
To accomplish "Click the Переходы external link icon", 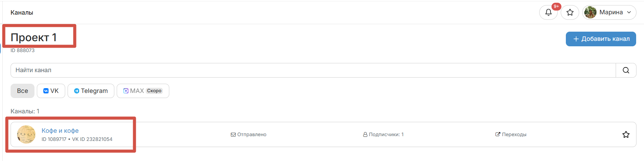I will (x=498, y=134).
